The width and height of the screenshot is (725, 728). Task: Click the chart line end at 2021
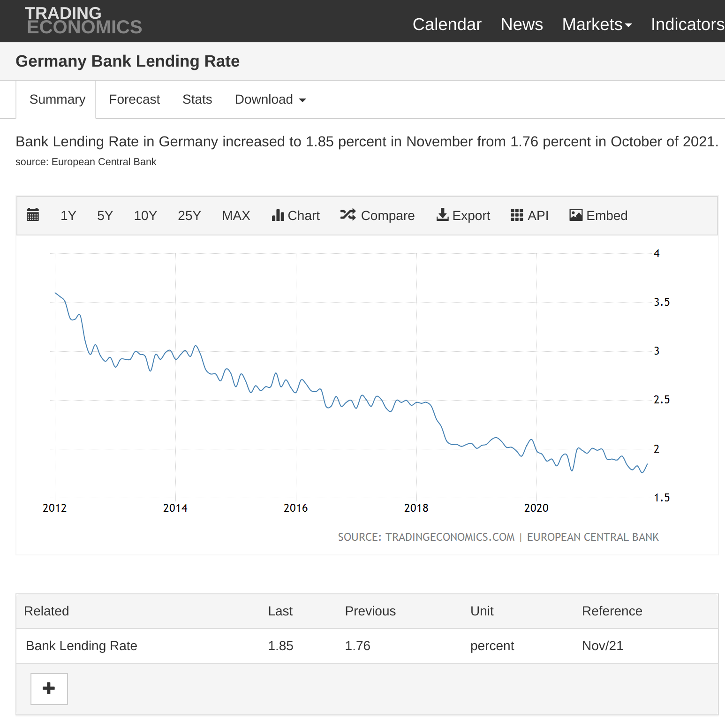pyautogui.click(x=647, y=464)
